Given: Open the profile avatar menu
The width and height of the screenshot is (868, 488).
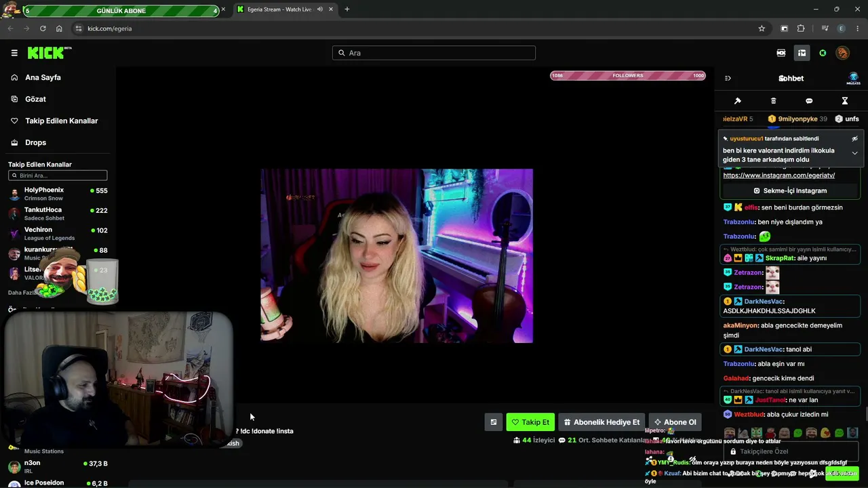Looking at the screenshot, I should coord(842,53).
